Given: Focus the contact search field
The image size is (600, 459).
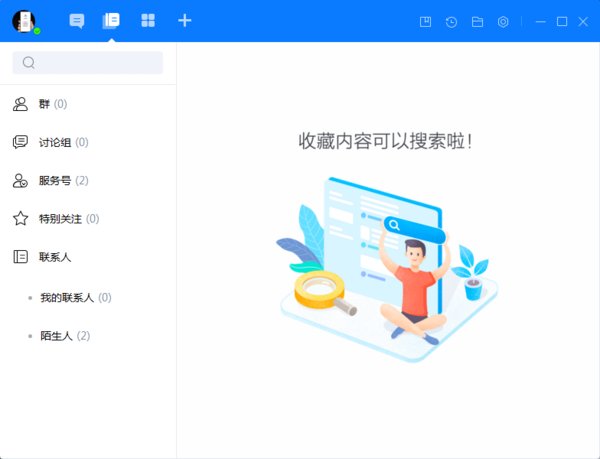Looking at the screenshot, I should 88,62.
